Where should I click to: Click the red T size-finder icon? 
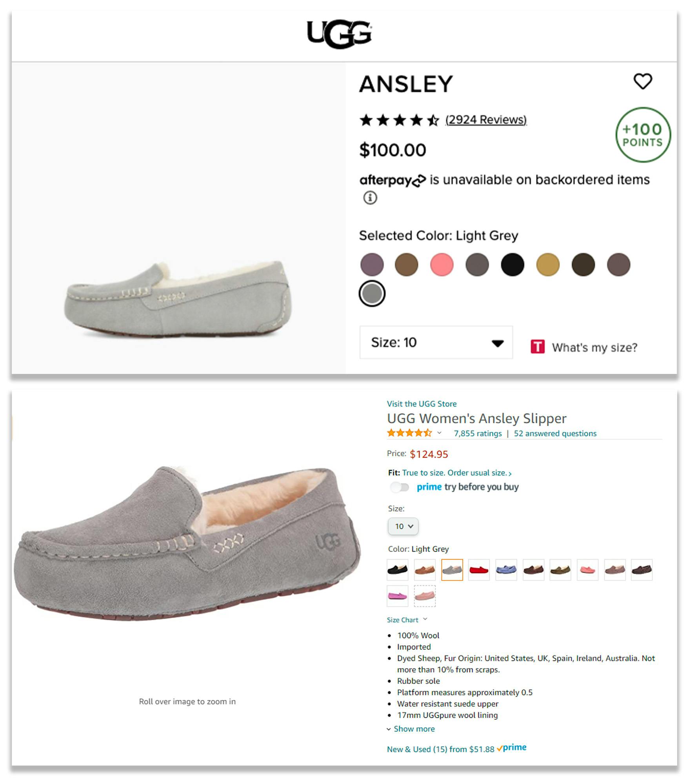[x=537, y=347]
